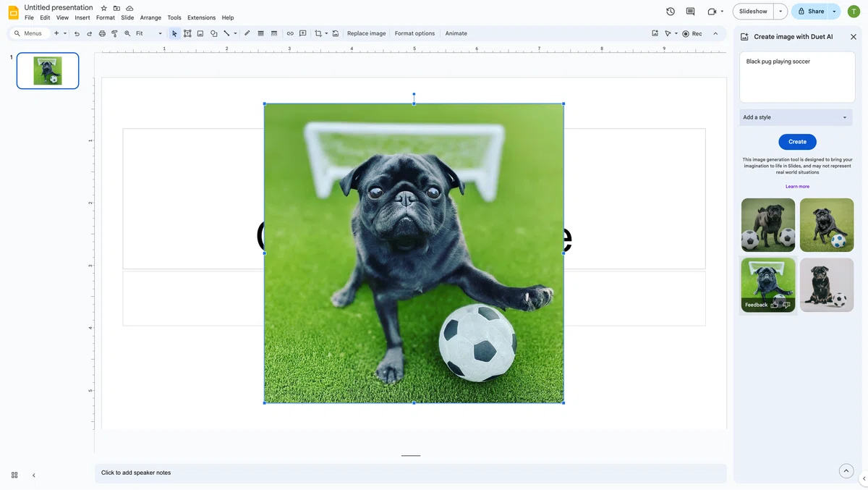
Task: Click the zoom magnifier tool
Action: [127, 33]
